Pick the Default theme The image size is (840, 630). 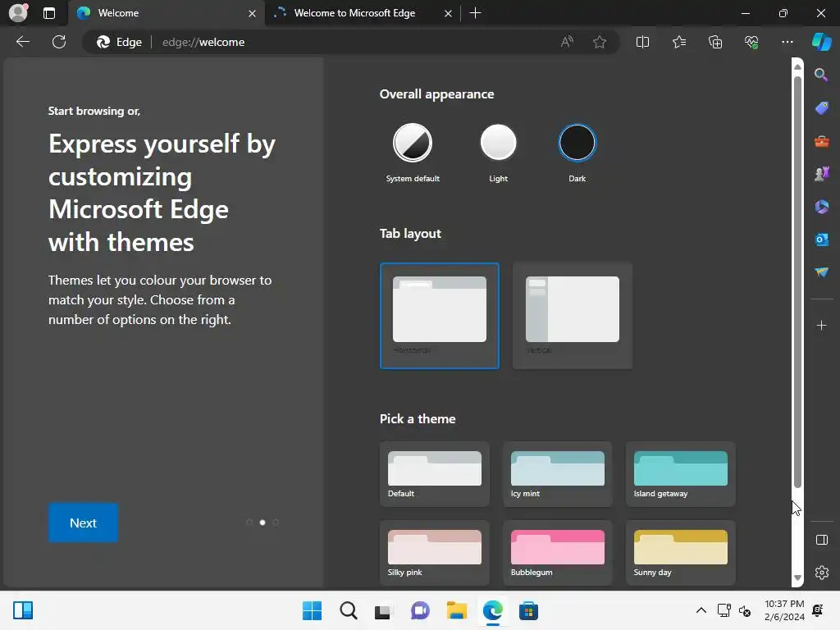[435, 474]
